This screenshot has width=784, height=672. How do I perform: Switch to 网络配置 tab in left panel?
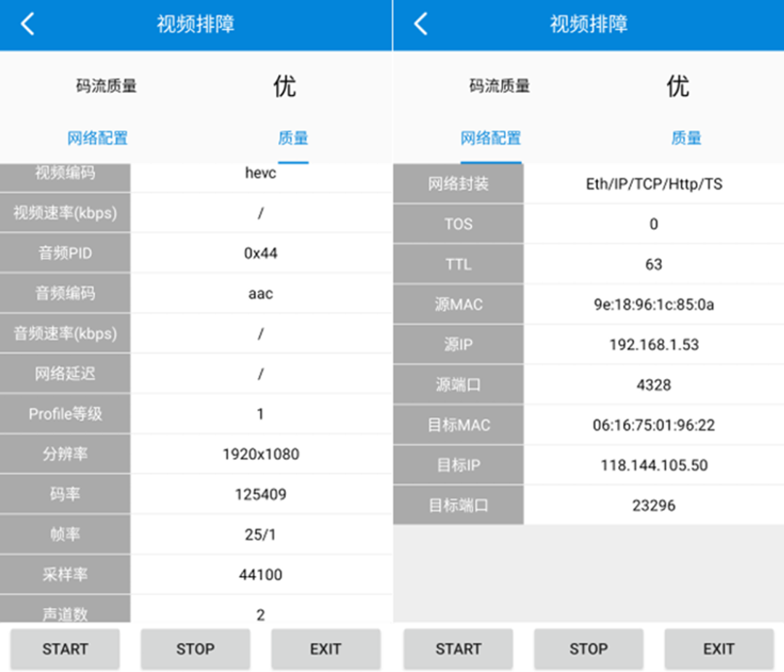(97, 138)
